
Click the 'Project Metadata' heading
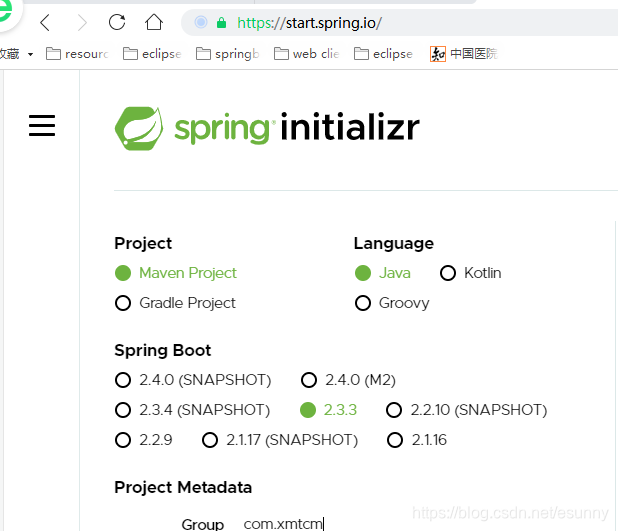[x=183, y=488]
